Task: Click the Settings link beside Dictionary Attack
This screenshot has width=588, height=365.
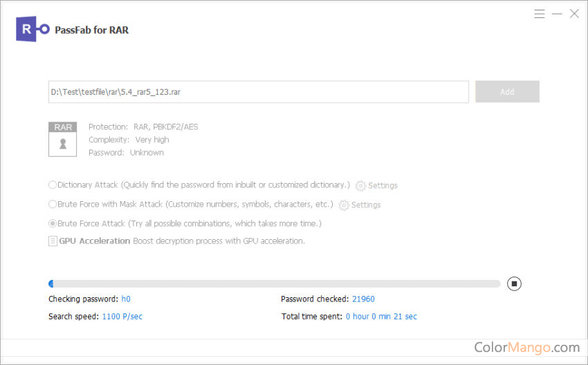Action: click(x=383, y=185)
